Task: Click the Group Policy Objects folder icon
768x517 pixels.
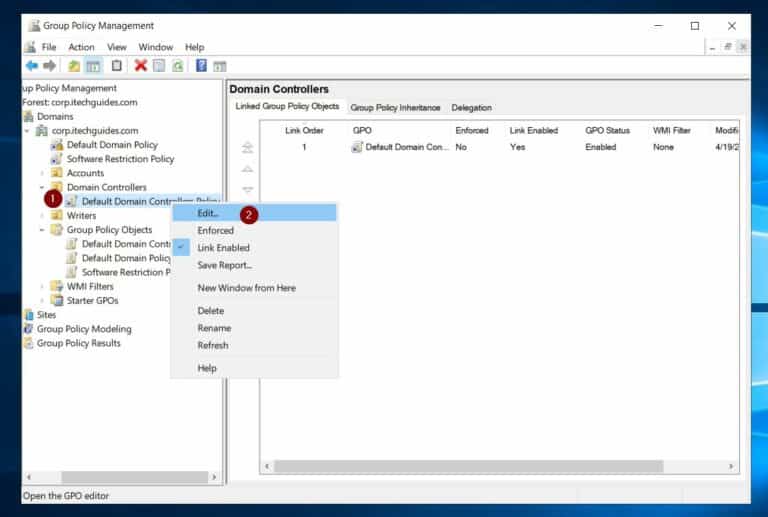Action: tap(57, 230)
